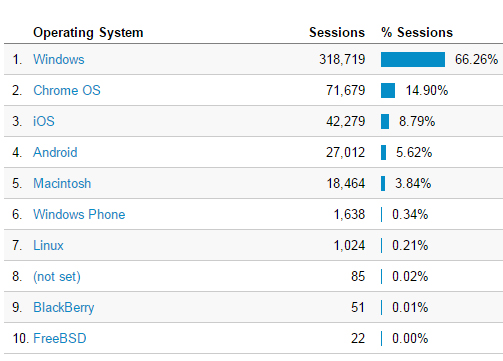This screenshot has width=503, height=361.
Task: Click the Android 5.62% sessions bar
Action: coord(384,152)
